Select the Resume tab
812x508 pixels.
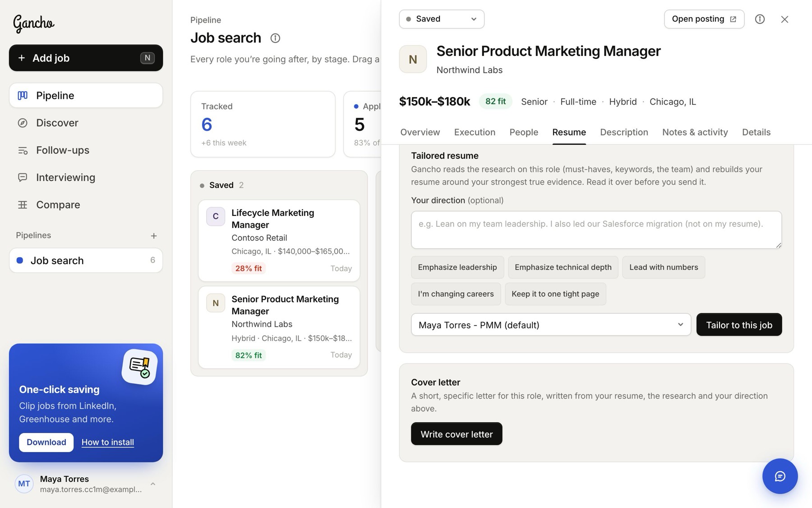click(569, 132)
